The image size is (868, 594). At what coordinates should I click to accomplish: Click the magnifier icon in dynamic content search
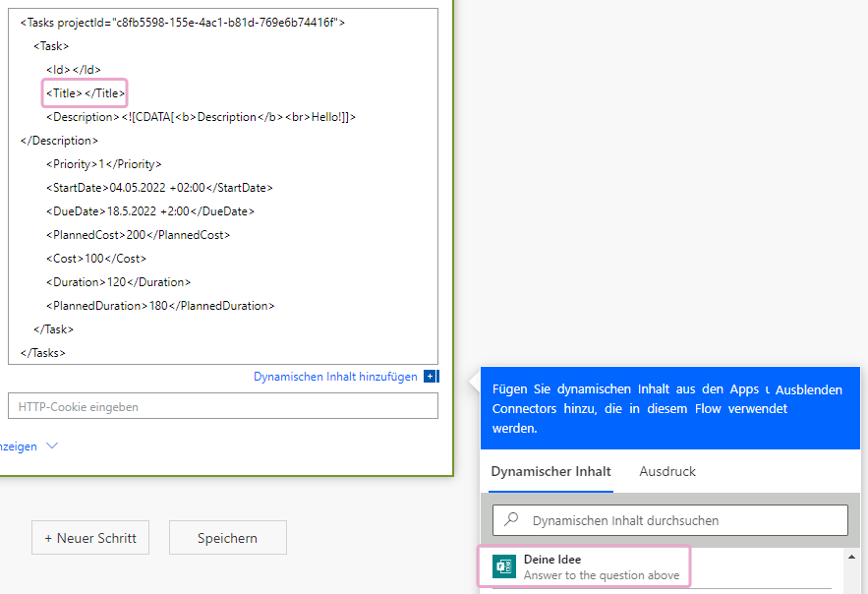tap(511, 519)
